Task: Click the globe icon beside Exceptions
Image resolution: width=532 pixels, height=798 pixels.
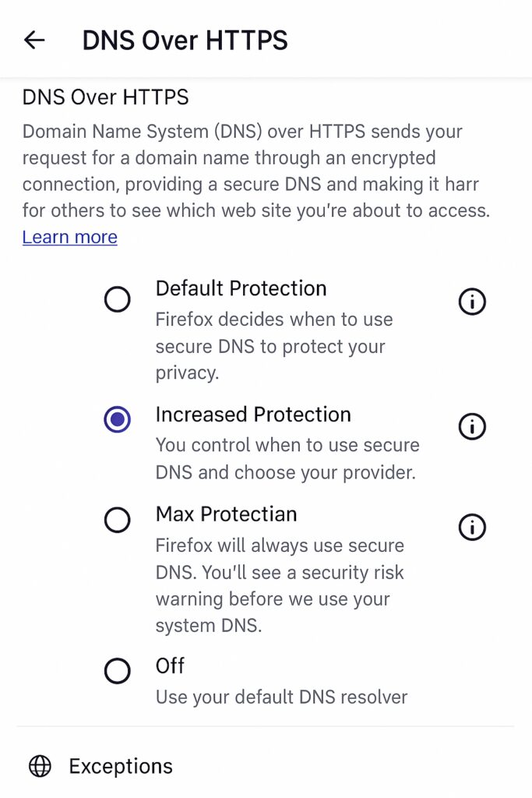Action: pyautogui.click(x=40, y=766)
